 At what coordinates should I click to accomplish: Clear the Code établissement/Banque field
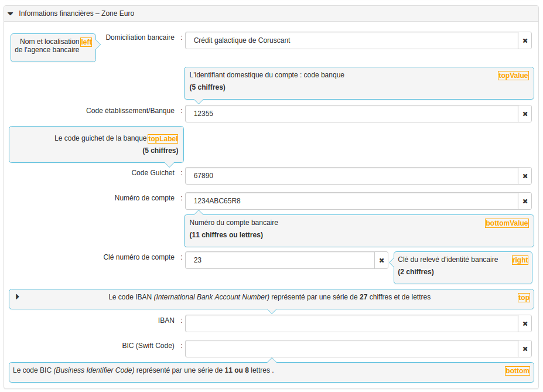[525, 114]
